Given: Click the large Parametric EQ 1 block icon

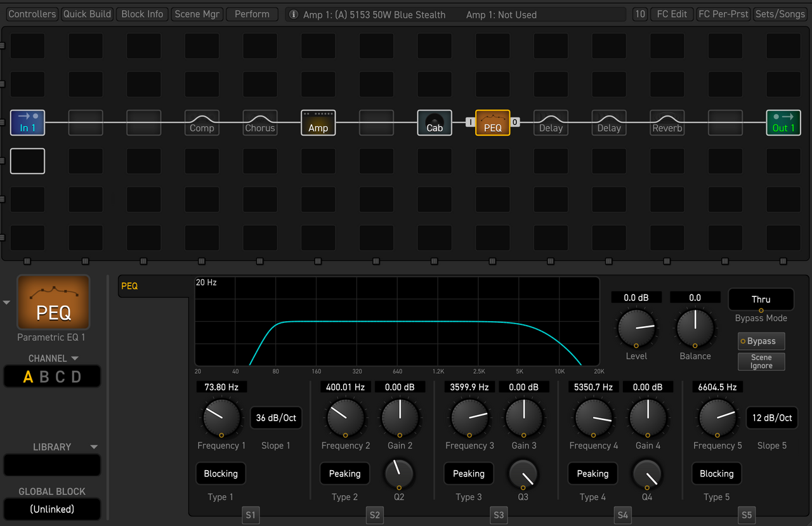Looking at the screenshot, I should (x=53, y=302).
